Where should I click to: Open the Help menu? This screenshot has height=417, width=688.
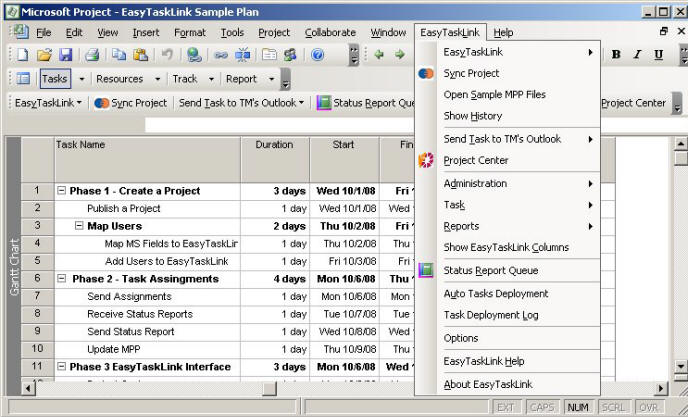point(503,32)
